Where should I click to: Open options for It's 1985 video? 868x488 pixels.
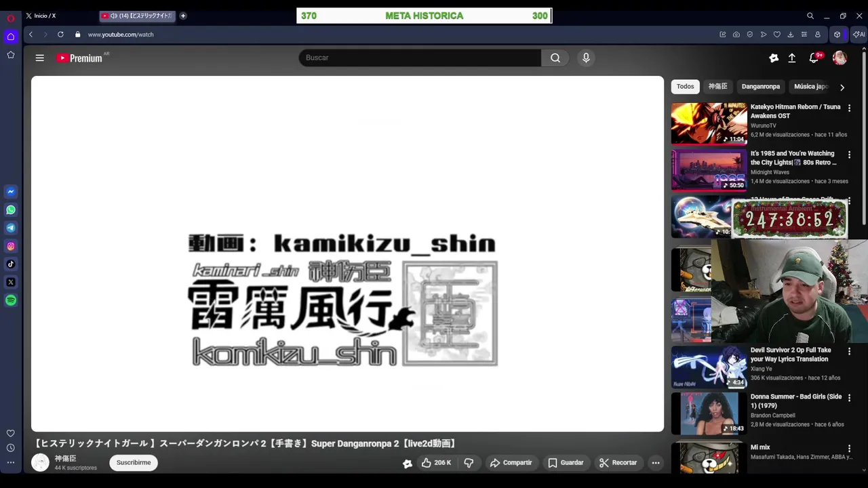click(x=849, y=155)
